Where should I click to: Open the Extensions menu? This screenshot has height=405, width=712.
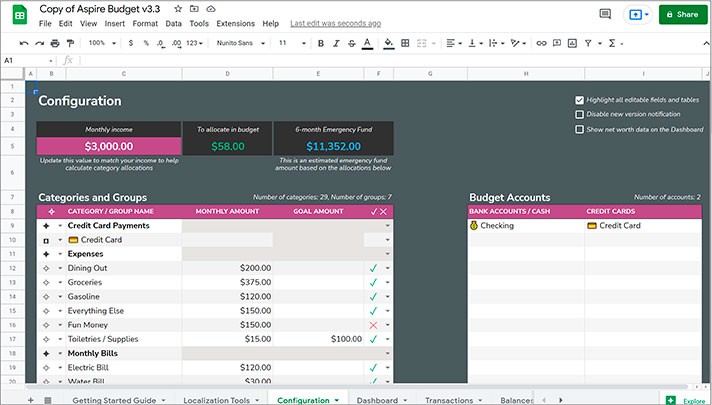click(x=235, y=24)
